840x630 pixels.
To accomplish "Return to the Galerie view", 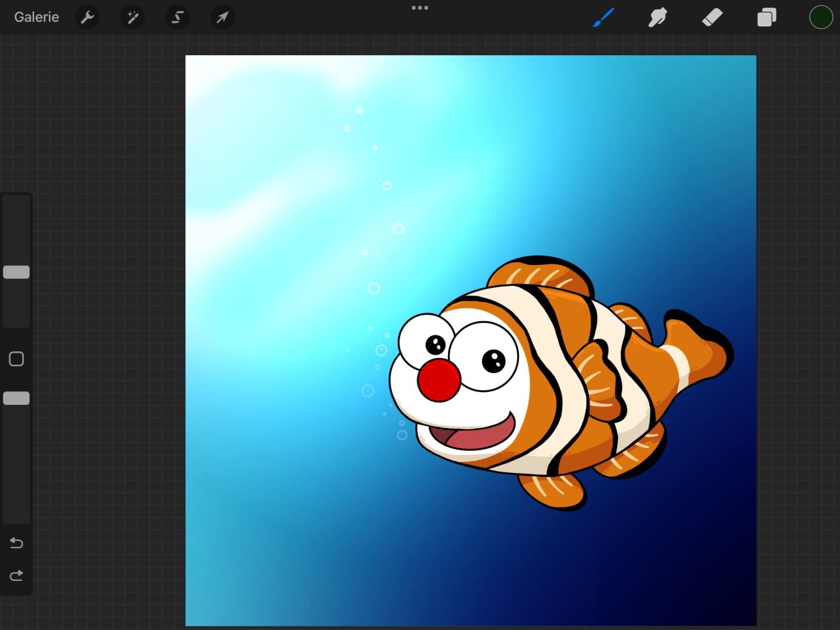I will (37, 17).
